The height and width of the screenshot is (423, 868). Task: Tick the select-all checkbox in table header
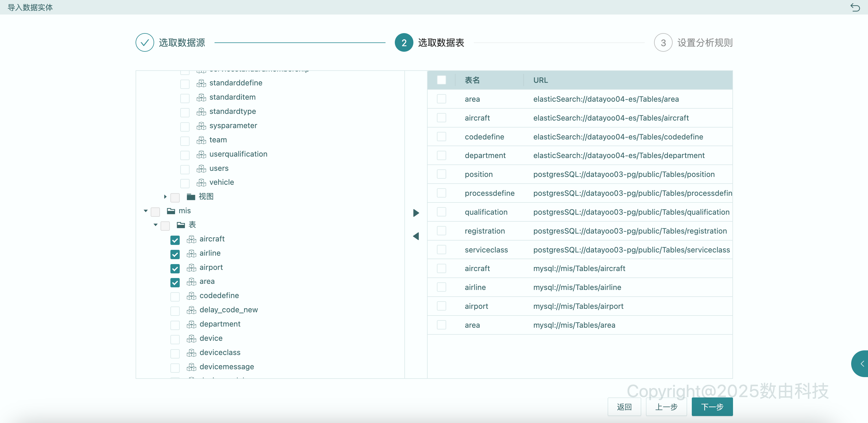pos(441,80)
